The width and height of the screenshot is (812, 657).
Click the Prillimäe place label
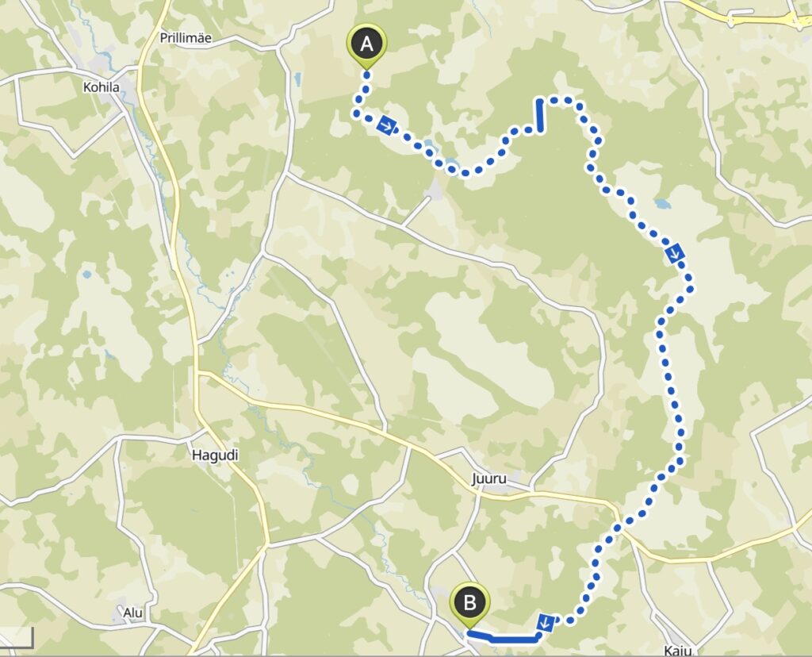coord(186,38)
